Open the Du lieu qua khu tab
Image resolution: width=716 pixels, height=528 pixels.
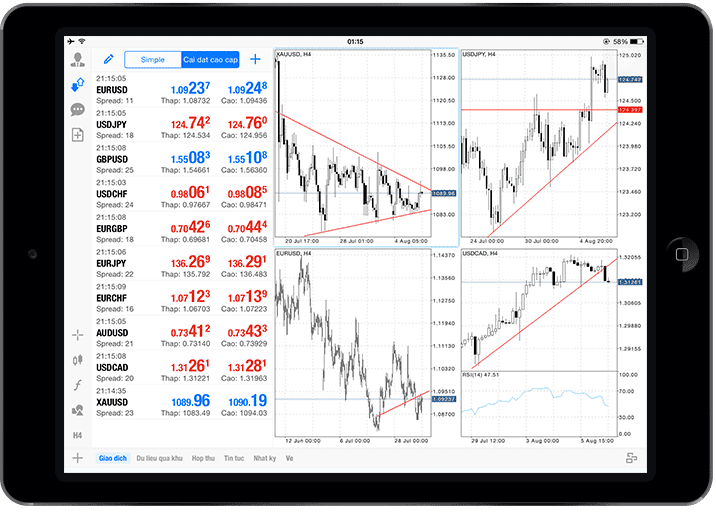(x=159, y=458)
